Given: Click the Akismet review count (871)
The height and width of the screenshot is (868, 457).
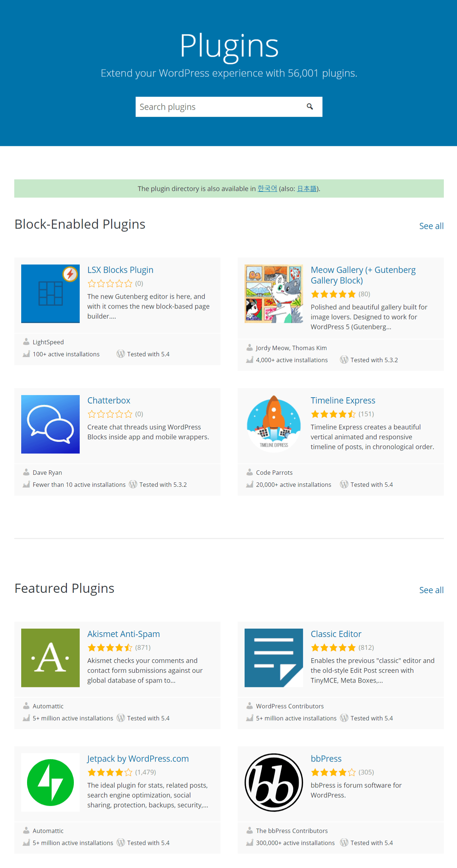Looking at the screenshot, I should (x=143, y=647).
